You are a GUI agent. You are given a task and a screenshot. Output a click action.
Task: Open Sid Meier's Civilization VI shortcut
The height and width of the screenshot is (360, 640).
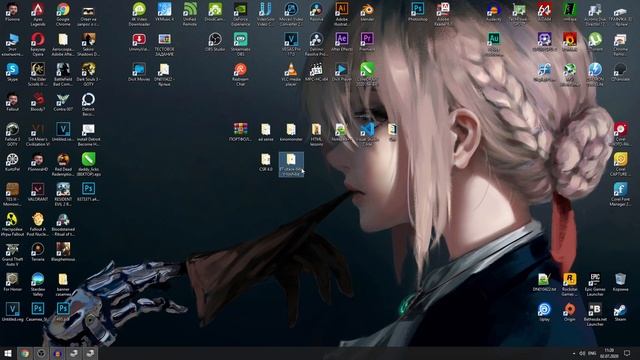(x=38, y=134)
